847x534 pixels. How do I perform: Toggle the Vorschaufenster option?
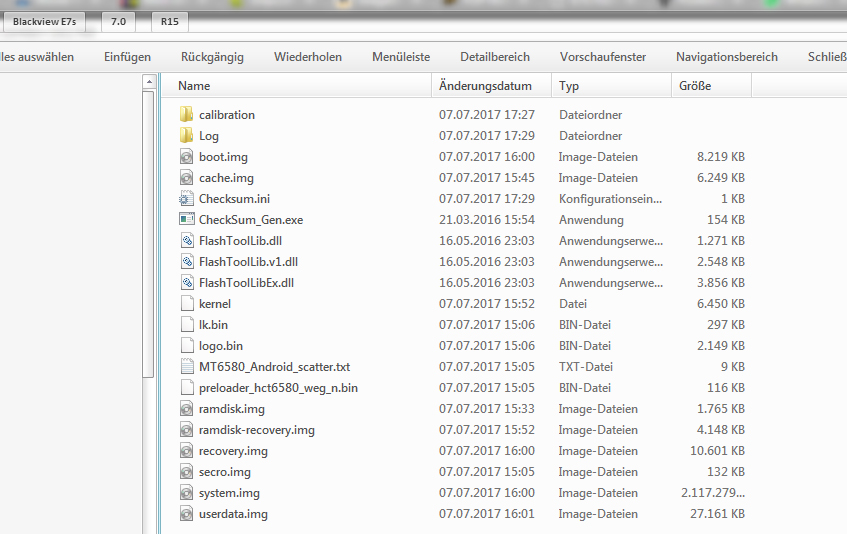(603, 57)
